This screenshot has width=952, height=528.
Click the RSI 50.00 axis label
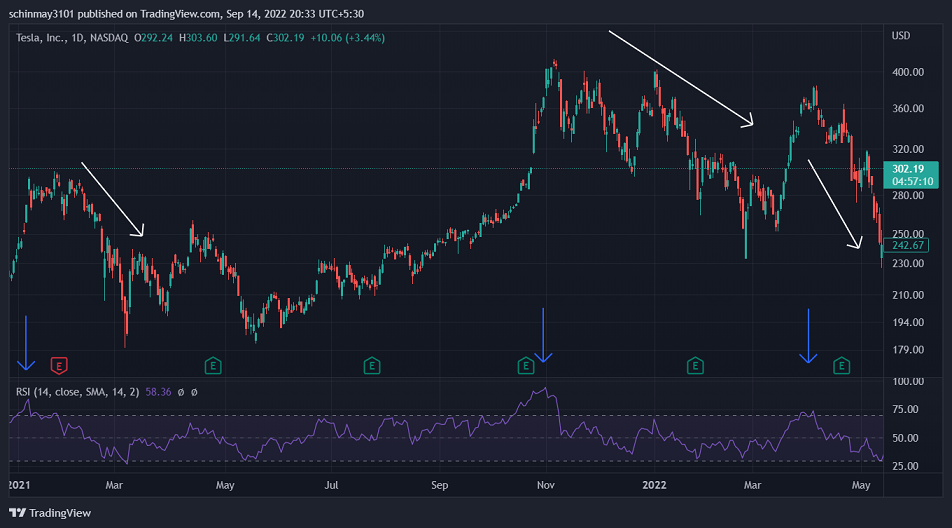point(905,438)
